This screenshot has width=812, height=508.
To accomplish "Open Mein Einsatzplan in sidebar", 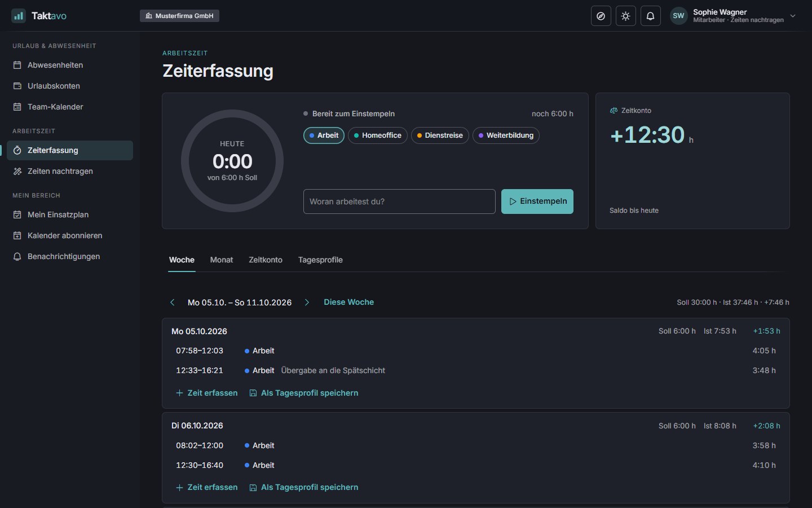I will point(70,214).
